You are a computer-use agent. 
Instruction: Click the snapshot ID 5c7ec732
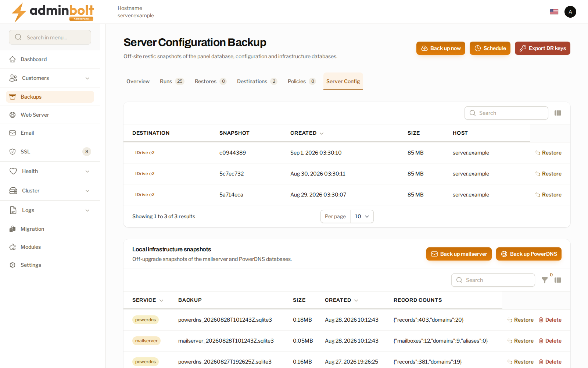pos(232,174)
